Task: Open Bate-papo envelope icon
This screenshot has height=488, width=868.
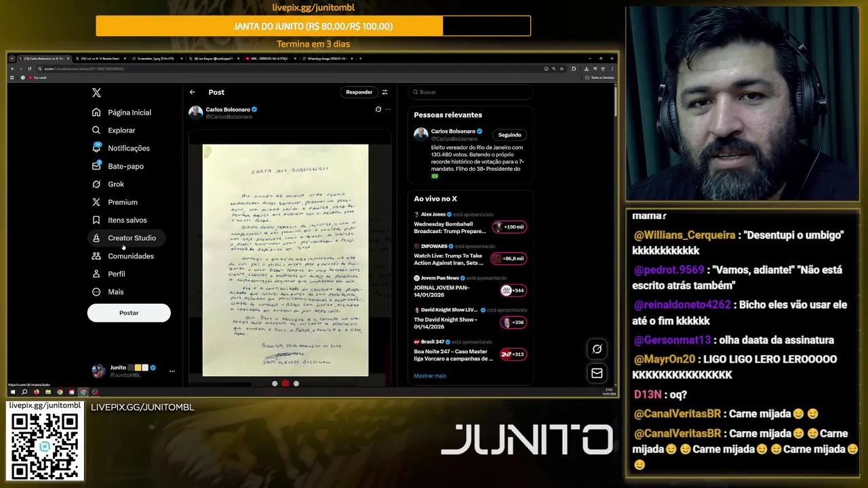Action: [96, 166]
